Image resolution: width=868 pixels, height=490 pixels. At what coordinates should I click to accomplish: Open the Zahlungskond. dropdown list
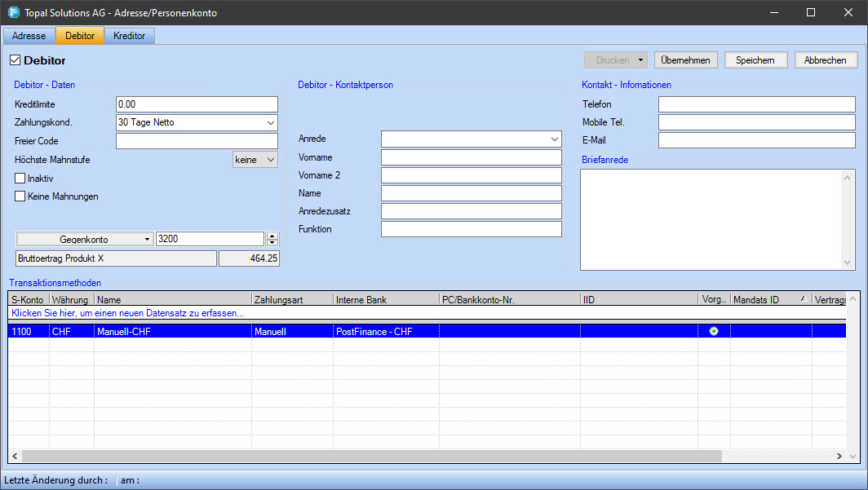pos(270,123)
